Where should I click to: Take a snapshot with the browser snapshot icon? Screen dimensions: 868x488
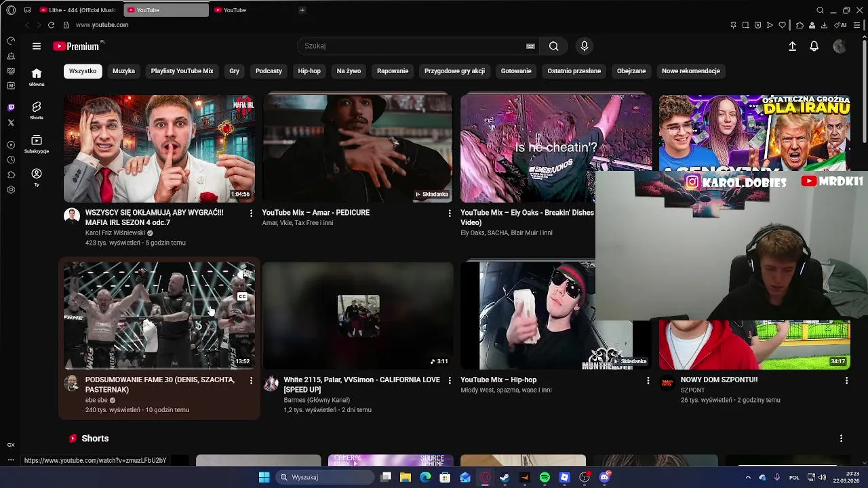[x=745, y=25]
